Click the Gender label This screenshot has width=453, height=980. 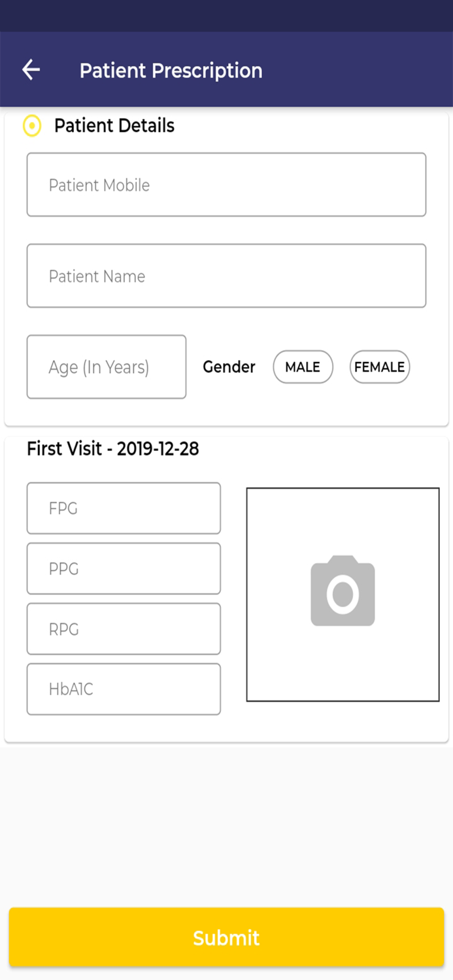pos(229,367)
